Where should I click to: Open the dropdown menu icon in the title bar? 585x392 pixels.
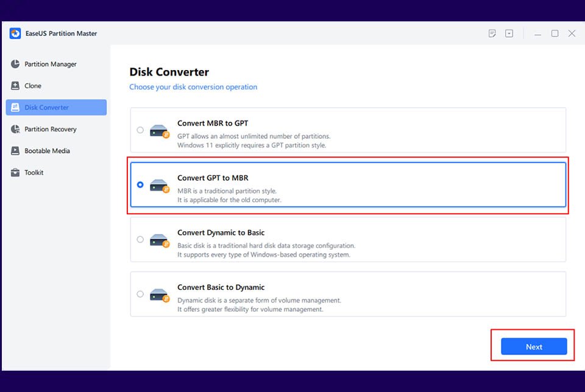coord(509,33)
